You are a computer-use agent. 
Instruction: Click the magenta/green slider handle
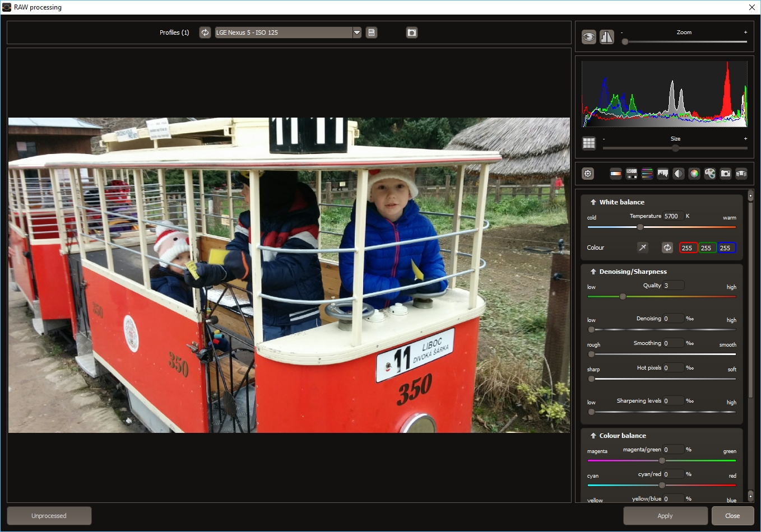pos(662,460)
